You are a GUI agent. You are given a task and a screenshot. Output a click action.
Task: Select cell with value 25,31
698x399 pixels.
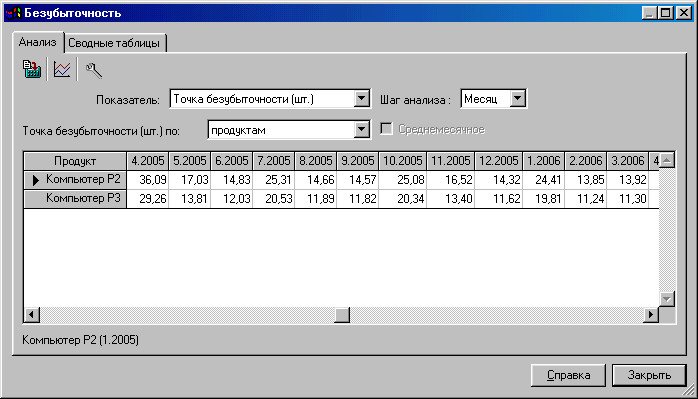pyautogui.click(x=273, y=180)
